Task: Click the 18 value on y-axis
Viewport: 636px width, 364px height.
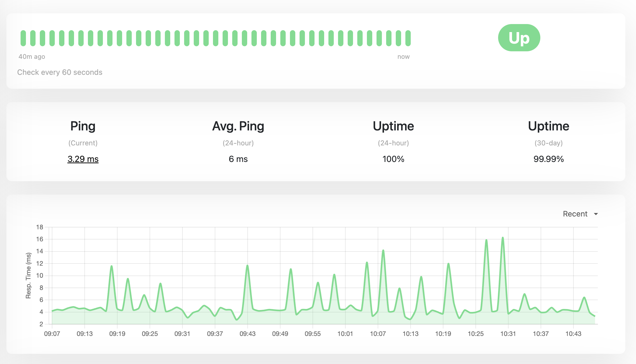Action: (40, 227)
